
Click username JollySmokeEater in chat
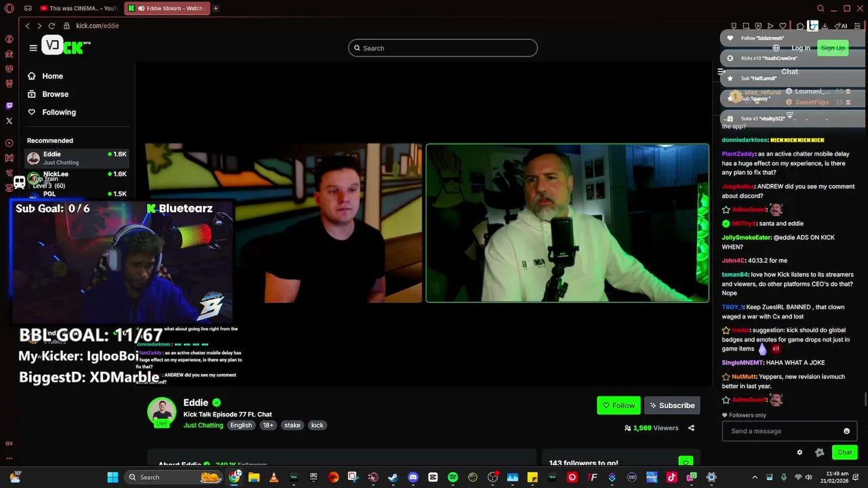point(747,237)
